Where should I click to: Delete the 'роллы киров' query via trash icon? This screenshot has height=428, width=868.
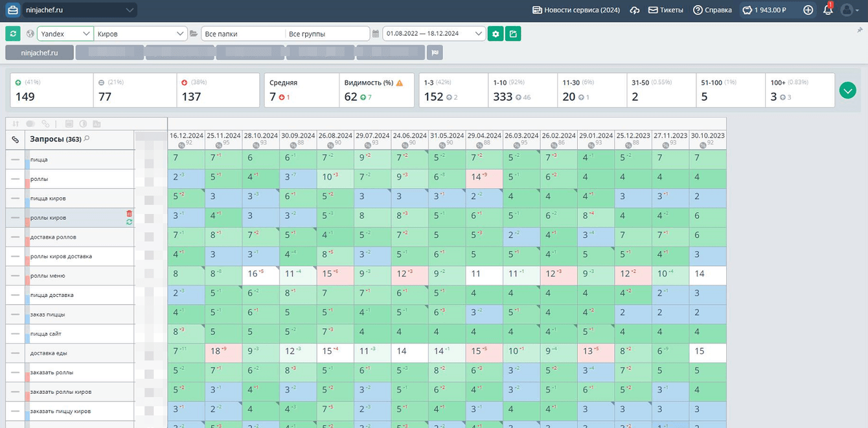[129, 213]
